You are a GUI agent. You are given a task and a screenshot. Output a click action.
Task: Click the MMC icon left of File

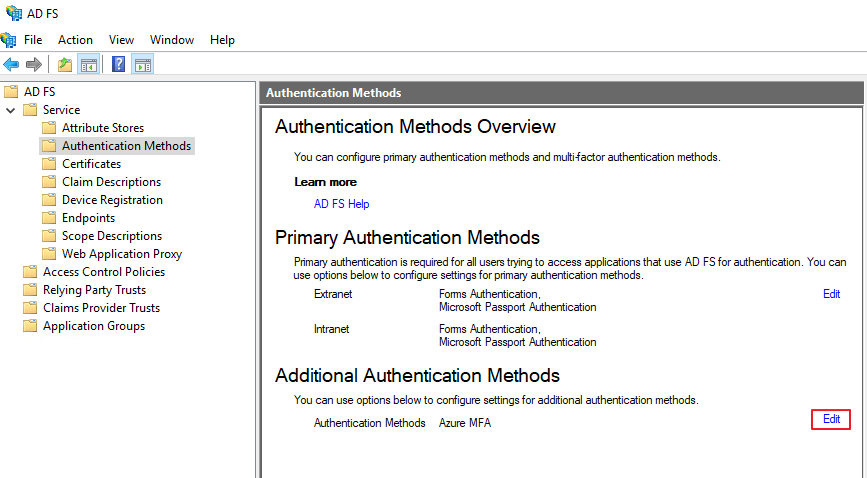(8, 40)
